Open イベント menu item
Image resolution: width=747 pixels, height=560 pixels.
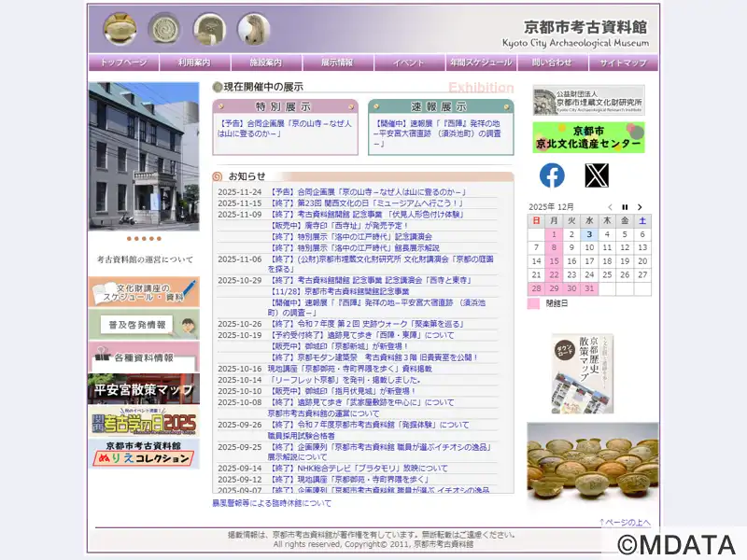(409, 63)
